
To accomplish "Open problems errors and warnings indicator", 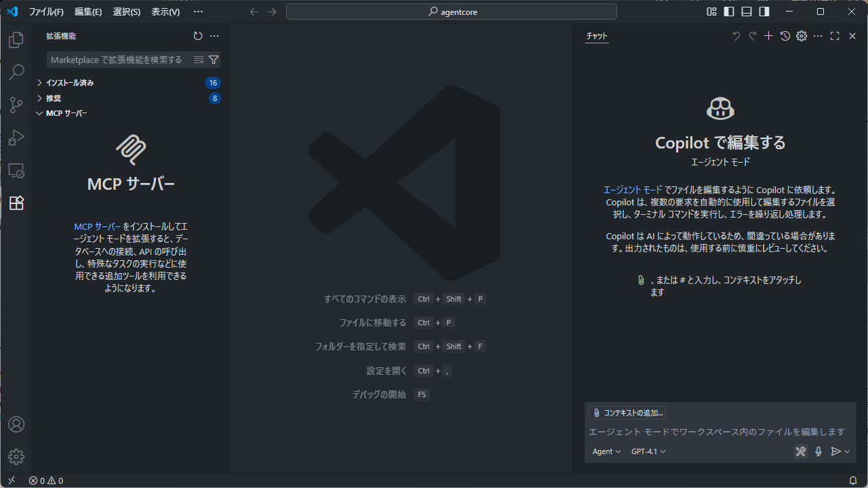I will [x=46, y=481].
